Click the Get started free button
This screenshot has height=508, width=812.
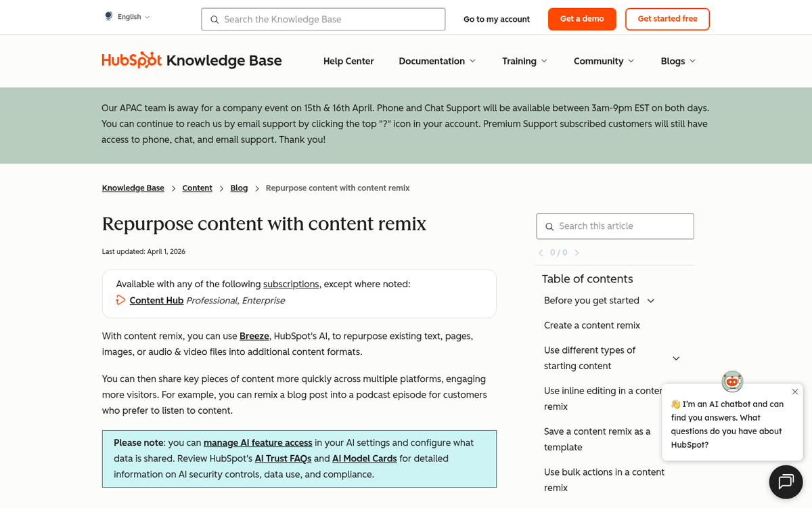click(667, 19)
